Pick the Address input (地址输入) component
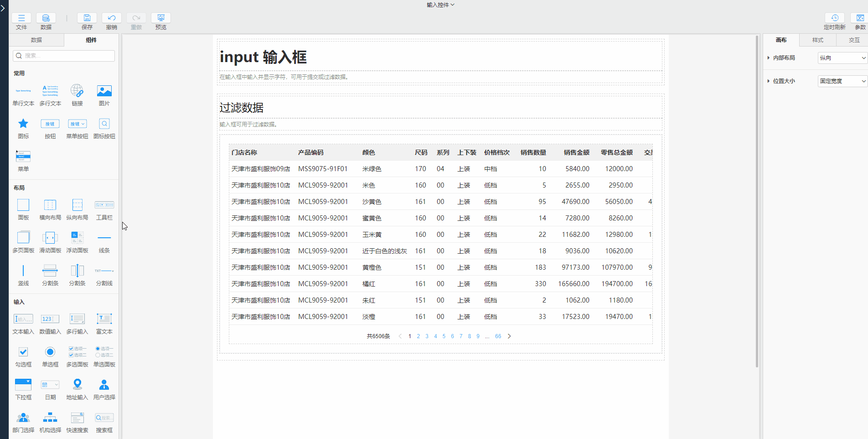Screen dimensions: 868x439 (x=77, y=385)
